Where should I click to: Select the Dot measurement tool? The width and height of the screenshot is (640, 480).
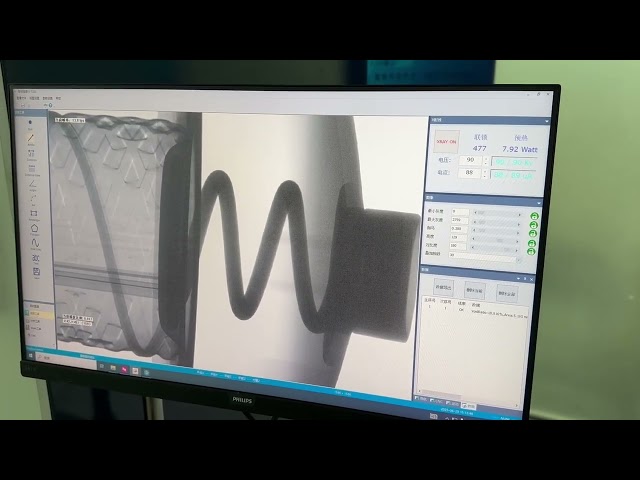coord(30,122)
